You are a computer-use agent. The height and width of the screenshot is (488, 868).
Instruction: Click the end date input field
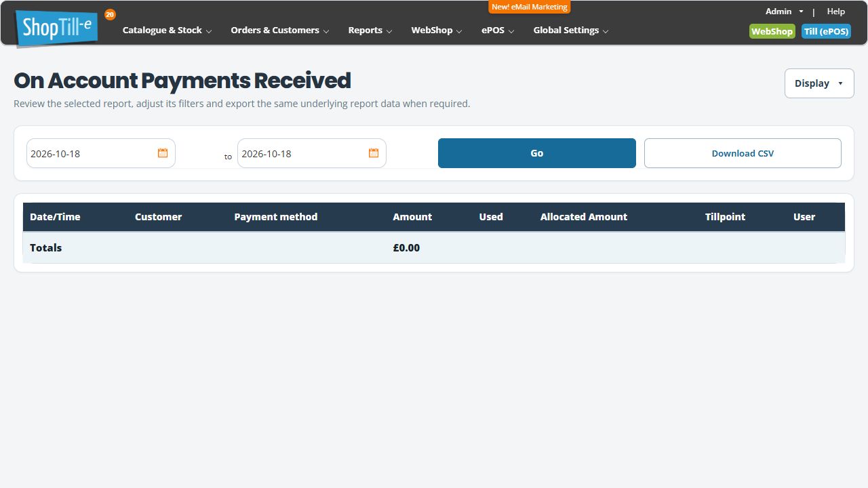coord(312,153)
